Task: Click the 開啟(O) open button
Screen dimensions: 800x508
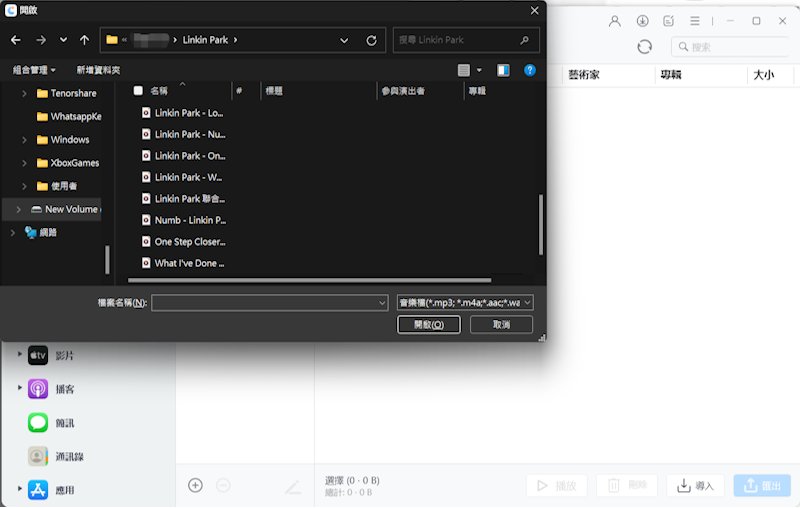Action: 429,324
